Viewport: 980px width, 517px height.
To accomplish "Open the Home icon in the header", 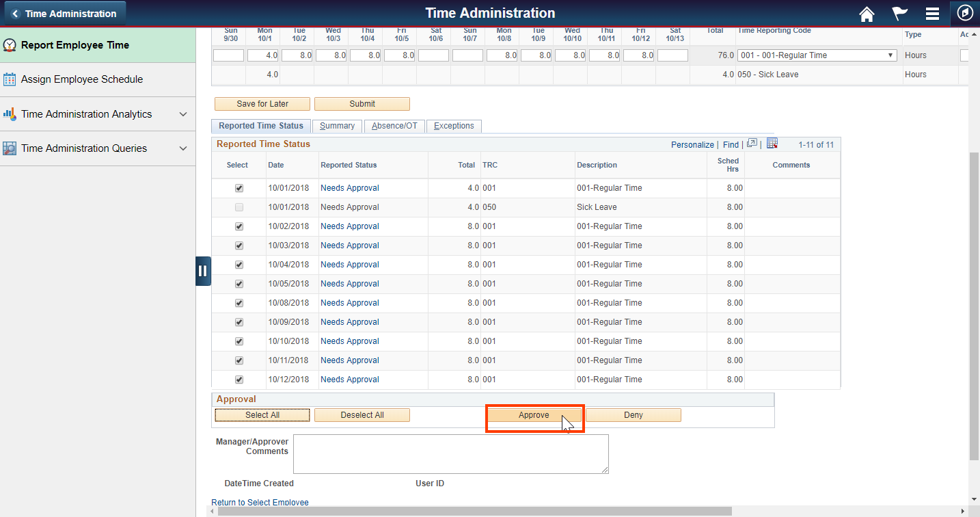I will [867, 13].
